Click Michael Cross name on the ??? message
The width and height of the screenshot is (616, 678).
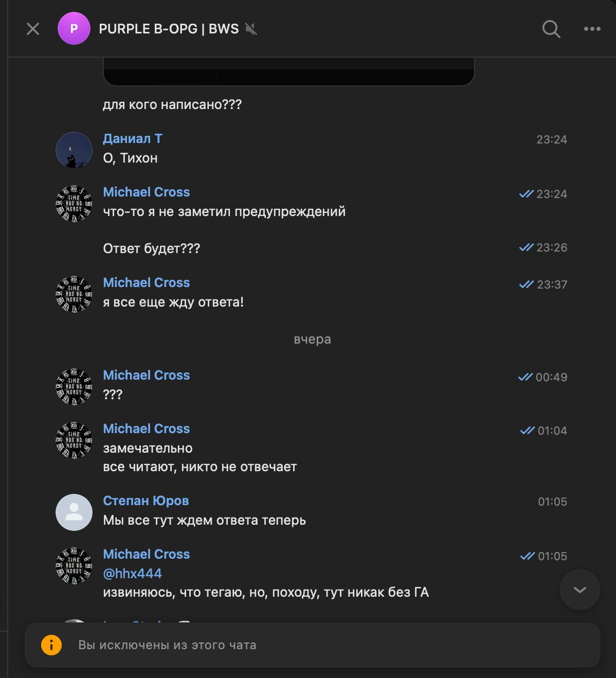[147, 375]
